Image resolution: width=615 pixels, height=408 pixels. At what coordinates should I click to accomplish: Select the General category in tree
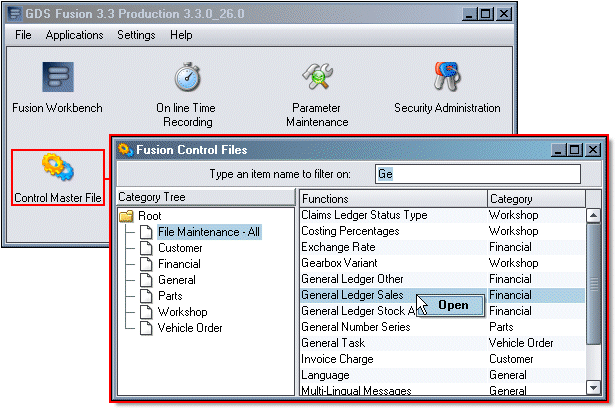[176, 280]
